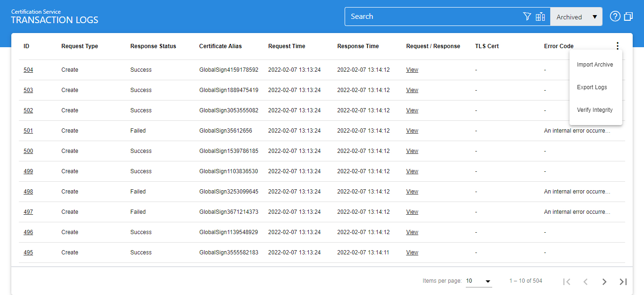644x295 pixels.
Task: Jump to the last page of logs
Action: pos(623,282)
